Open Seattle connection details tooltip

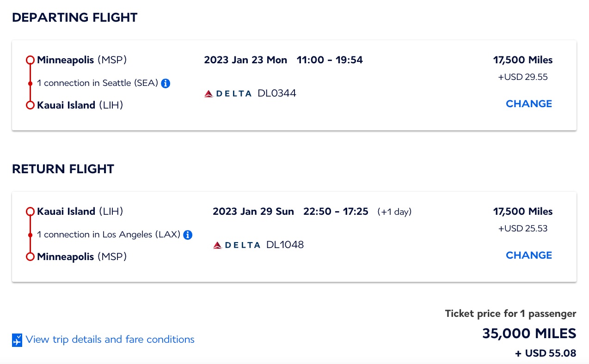pyautogui.click(x=166, y=83)
